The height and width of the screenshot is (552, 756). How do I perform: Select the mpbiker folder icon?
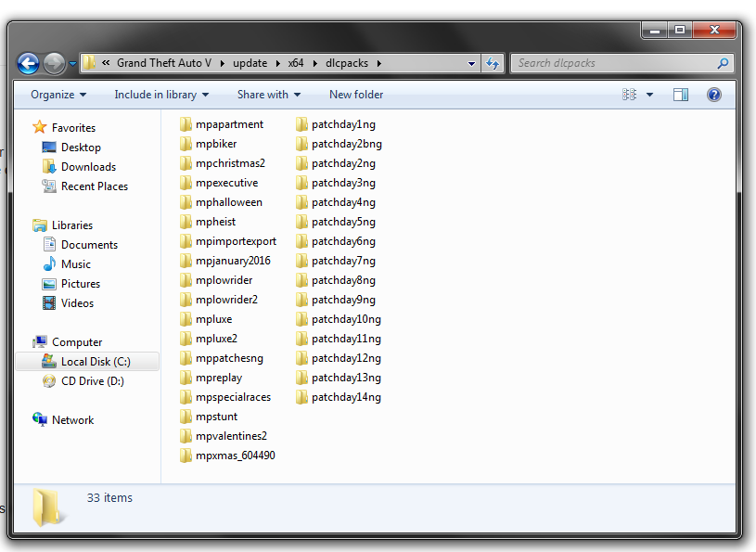click(x=186, y=144)
